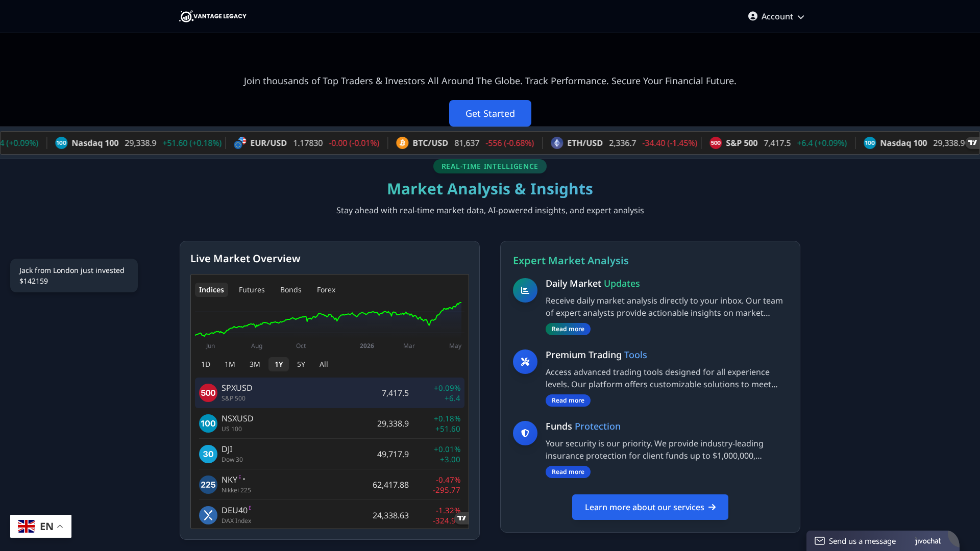
Task: Open Send us a message chat
Action: pos(862,541)
